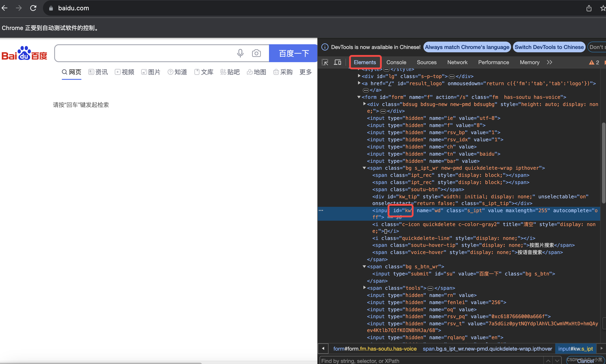Viewport: 606px width, 364px height.
Task: Open the 图片 category link
Action: pos(151,72)
